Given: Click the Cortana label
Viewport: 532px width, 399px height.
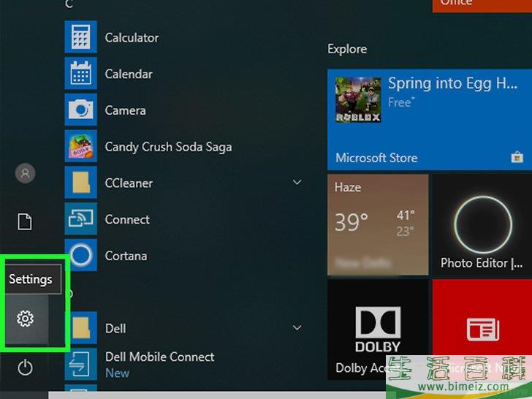Looking at the screenshot, I should pos(126,256).
